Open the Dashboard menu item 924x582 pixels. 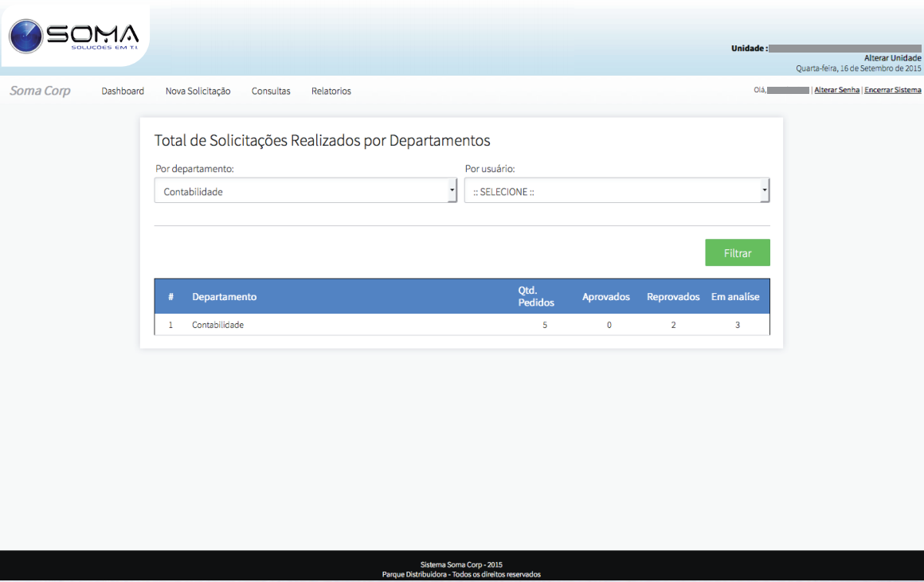coord(123,92)
